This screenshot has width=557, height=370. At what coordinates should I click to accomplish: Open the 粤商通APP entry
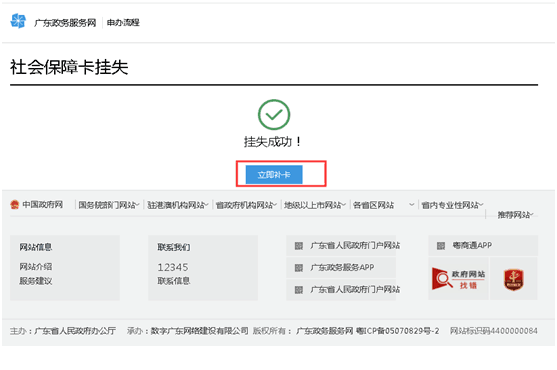click(x=472, y=245)
